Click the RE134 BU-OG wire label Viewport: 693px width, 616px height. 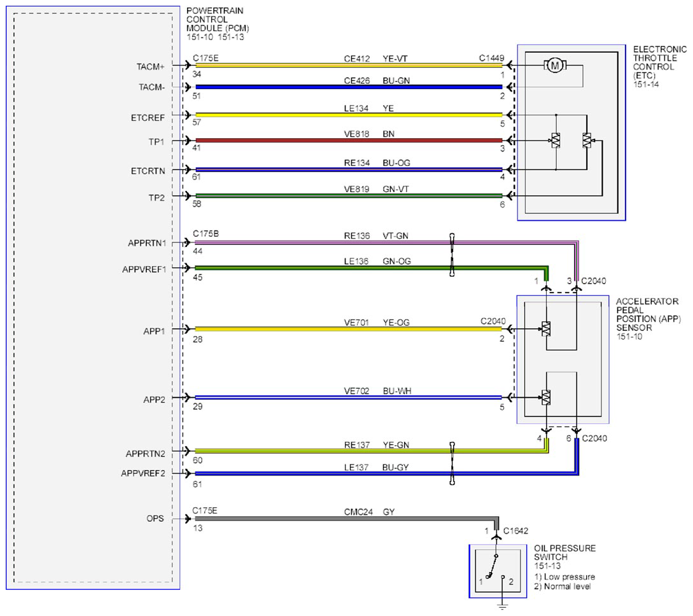[377, 163]
